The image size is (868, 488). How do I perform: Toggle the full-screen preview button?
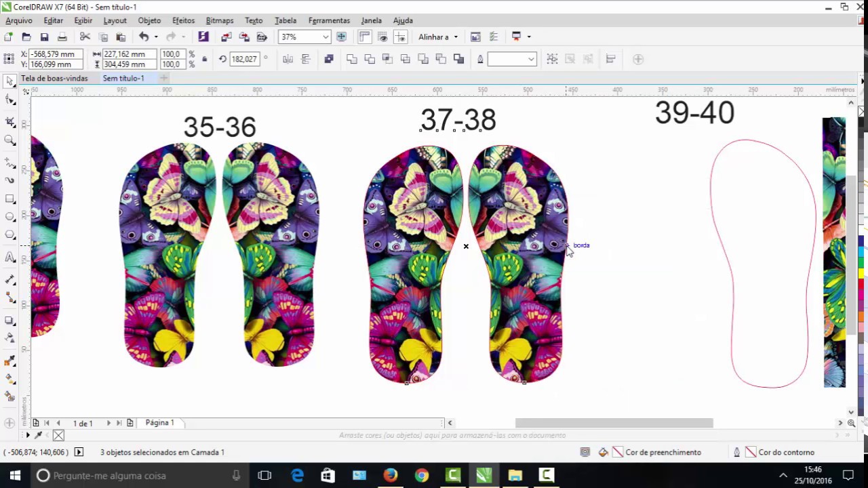click(x=341, y=37)
